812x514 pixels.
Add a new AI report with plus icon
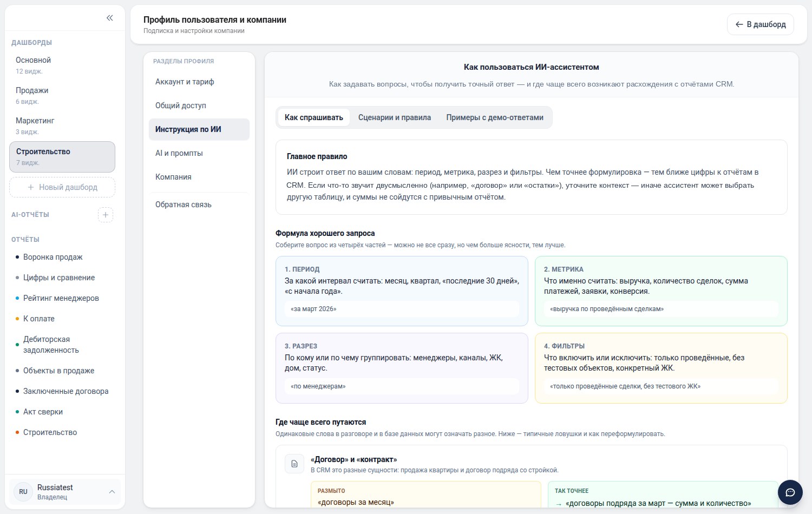coord(106,215)
